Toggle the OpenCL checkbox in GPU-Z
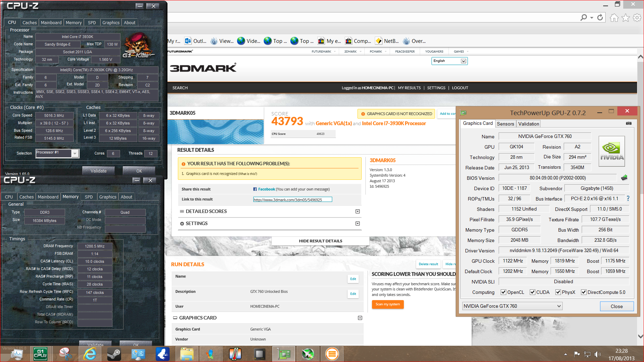The width and height of the screenshot is (644, 362). pyautogui.click(x=504, y=292)
